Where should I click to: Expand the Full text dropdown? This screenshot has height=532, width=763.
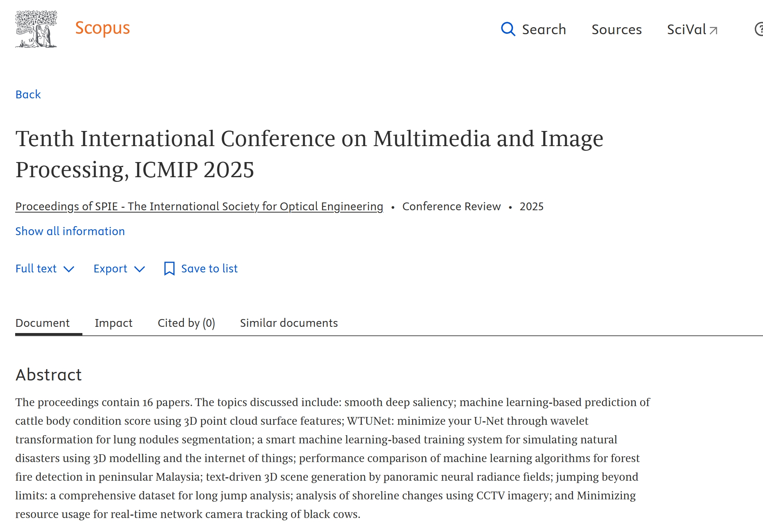coord(36,269)
